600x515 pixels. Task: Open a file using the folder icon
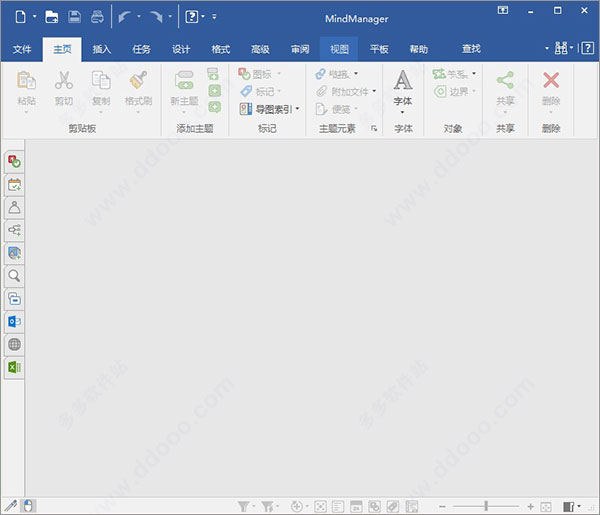52,16
